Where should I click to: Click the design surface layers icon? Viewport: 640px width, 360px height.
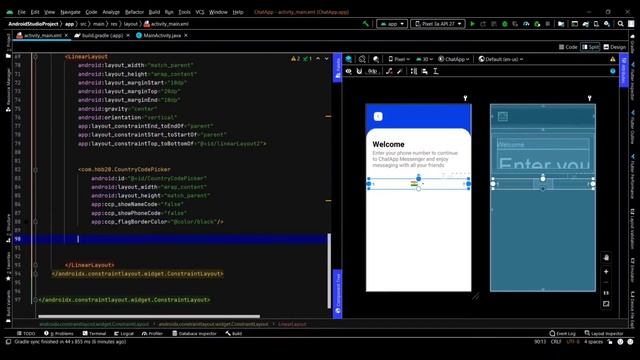[x=349, y=59]
